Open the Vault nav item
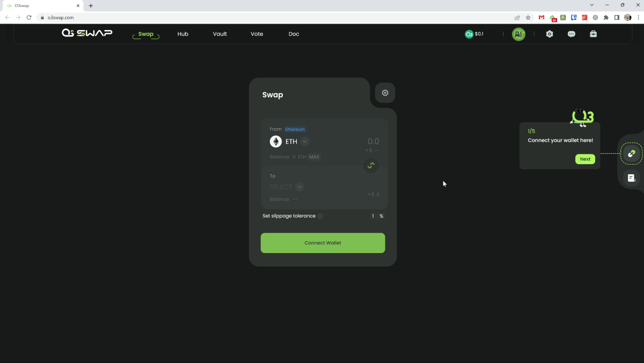The width and height of the screenshot is (644, 363). (220, 34)
